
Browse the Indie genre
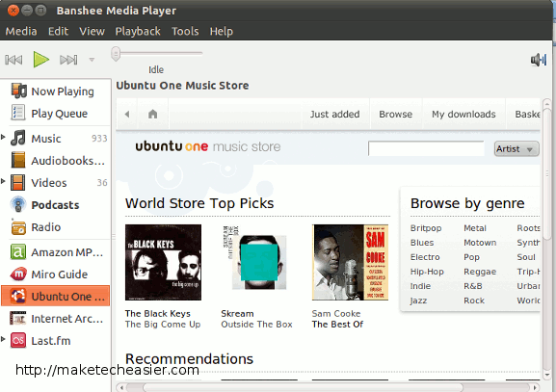click(x=420, y=286)
